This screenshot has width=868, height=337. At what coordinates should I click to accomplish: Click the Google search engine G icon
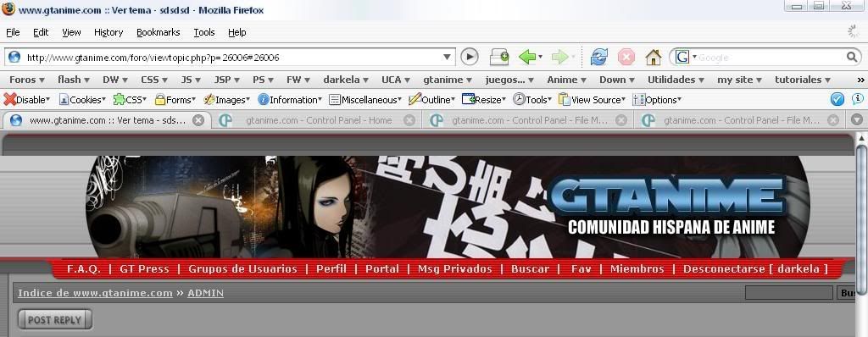[x=682, y=57]
